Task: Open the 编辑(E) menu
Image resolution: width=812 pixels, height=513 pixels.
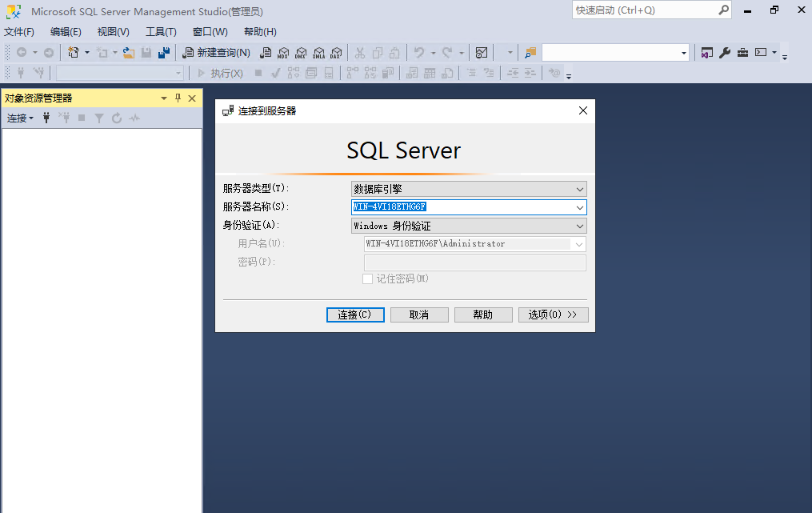Action: (66, 31)
